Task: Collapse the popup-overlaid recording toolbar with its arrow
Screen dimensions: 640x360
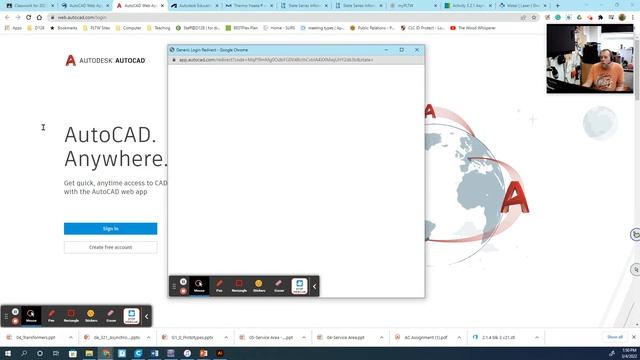Action: coord(314,287)
